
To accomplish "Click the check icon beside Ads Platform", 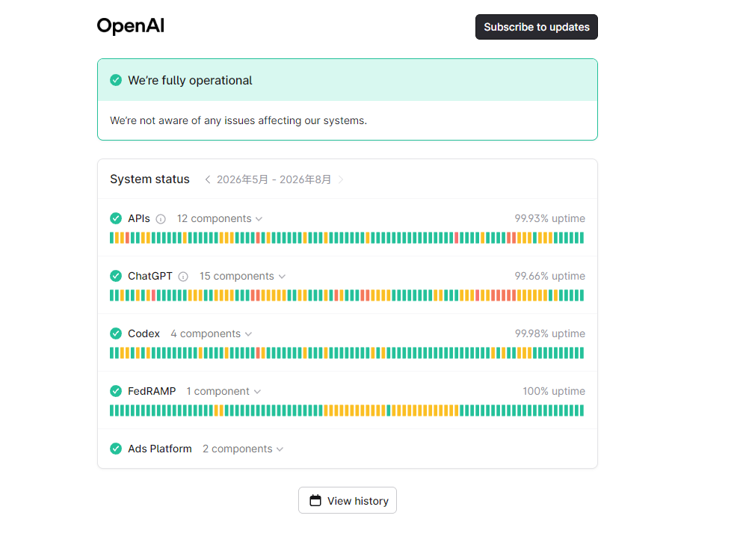I will coord(116,449).
